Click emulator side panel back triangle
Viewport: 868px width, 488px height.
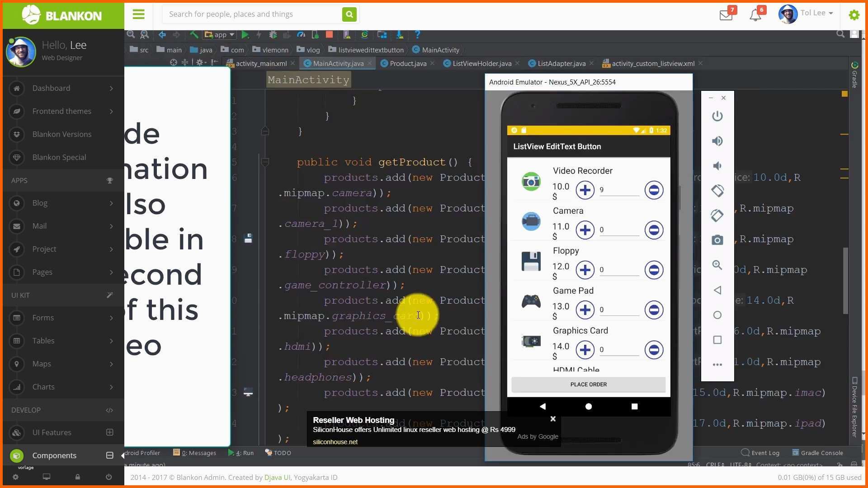[717, 290]
